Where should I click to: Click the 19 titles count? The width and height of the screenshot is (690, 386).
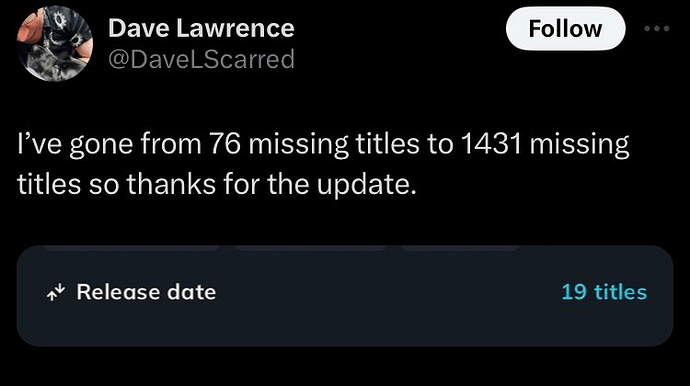click(x=604, y=292)
